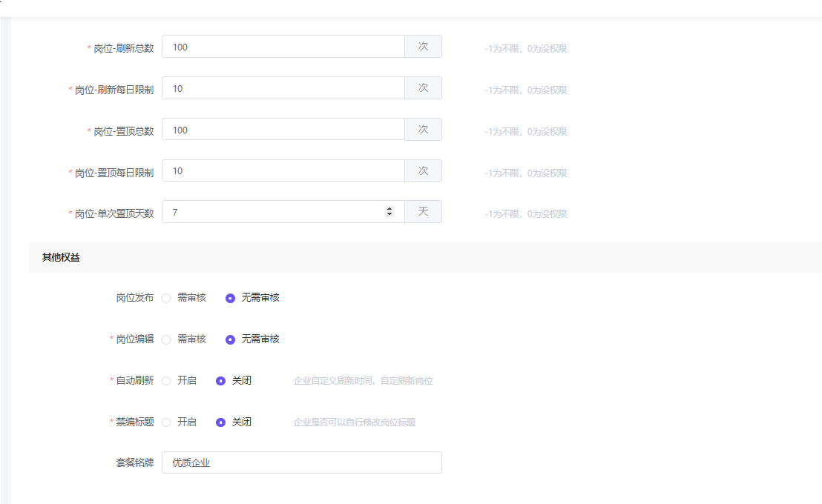
Task: Click into the 岗位-置顶每日限制 field
Action: tap(283, 171)
